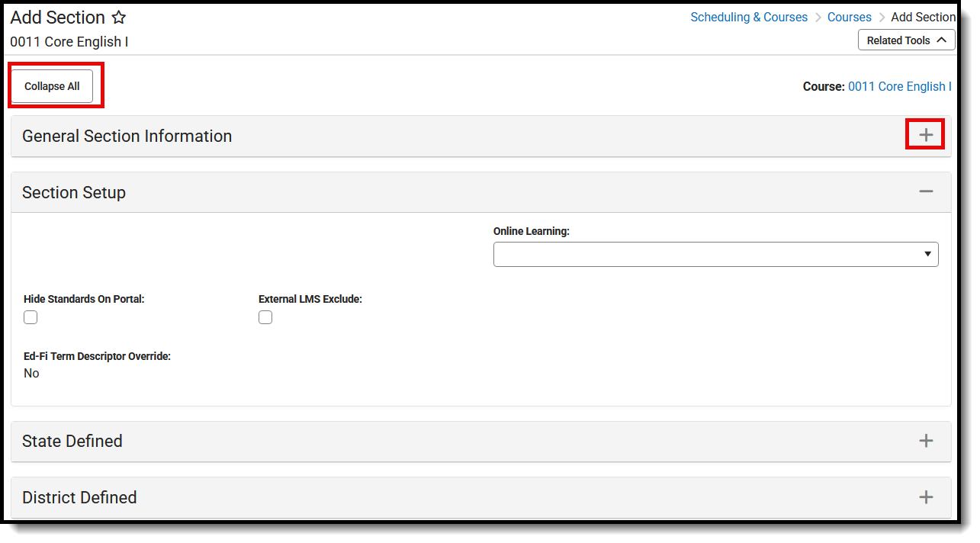Image resolution: width=980 pixels, height=543 pixels.
Task: Collapse Section Setup with minus icon
Action: point(926,191)
